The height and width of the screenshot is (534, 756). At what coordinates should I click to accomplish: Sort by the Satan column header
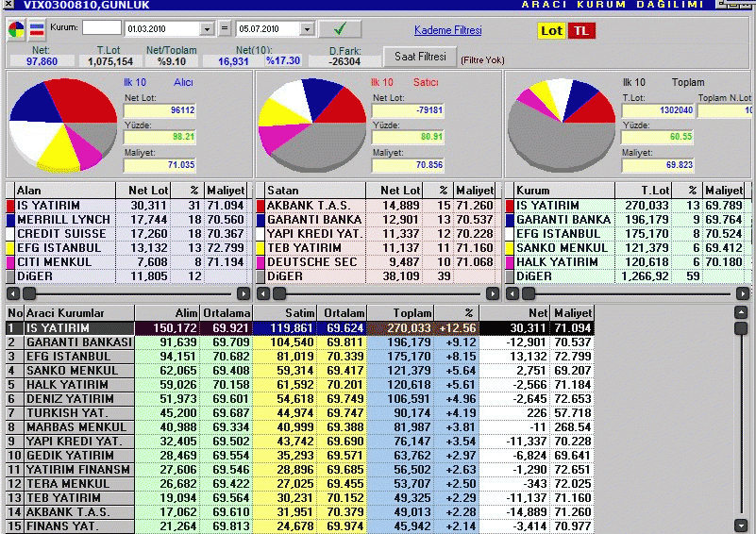[315, 191]
